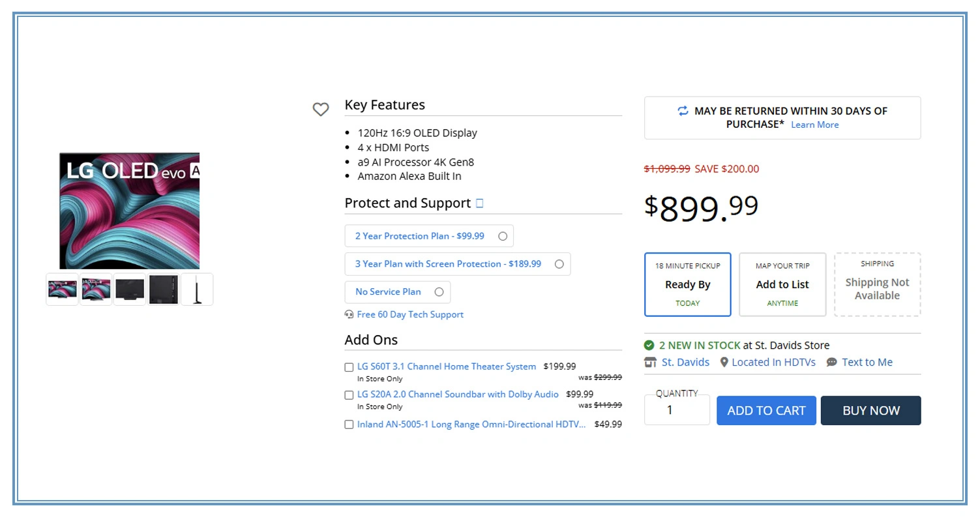Click the Add to Cart button
This screenshot has width=980, height=517.
pos(766,410)
